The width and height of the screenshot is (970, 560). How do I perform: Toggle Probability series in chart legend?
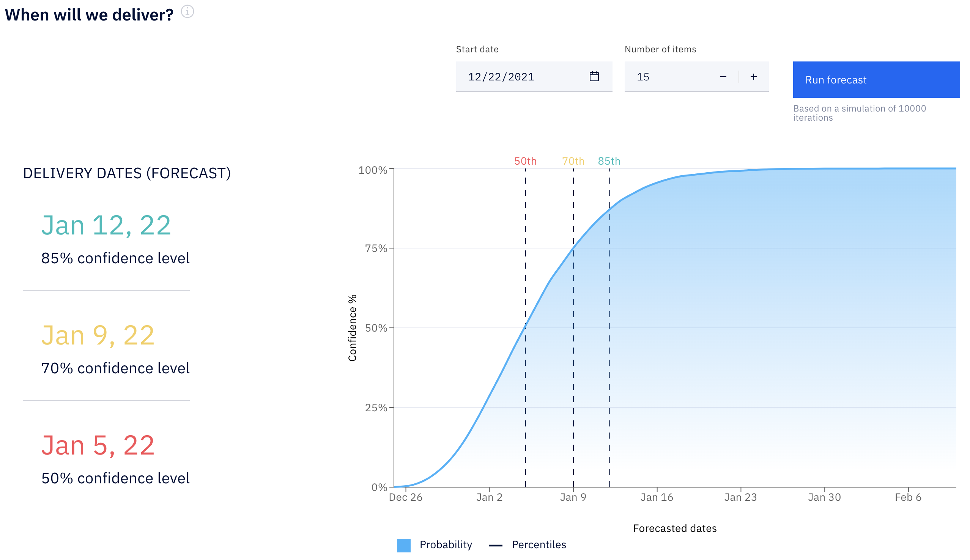tap(434, 544)
